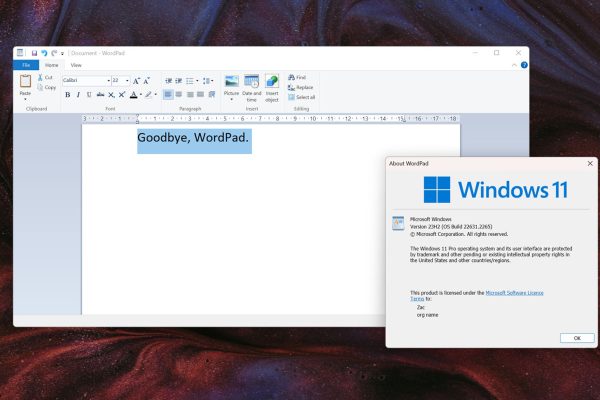This screenshot has width=600, height=400.
Task: Switch to the Home tab
Action: click(x=52, y=65)
